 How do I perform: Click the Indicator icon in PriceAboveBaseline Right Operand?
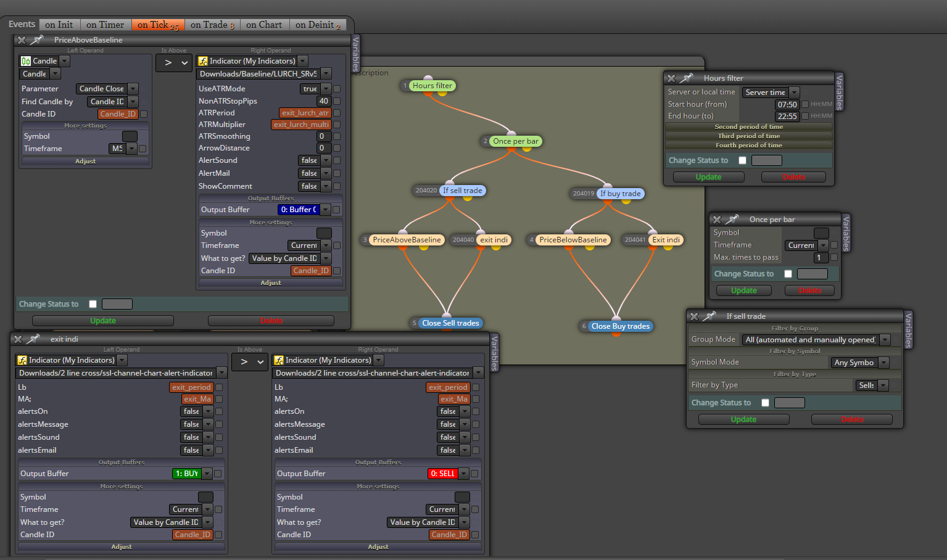pos(203,61)
